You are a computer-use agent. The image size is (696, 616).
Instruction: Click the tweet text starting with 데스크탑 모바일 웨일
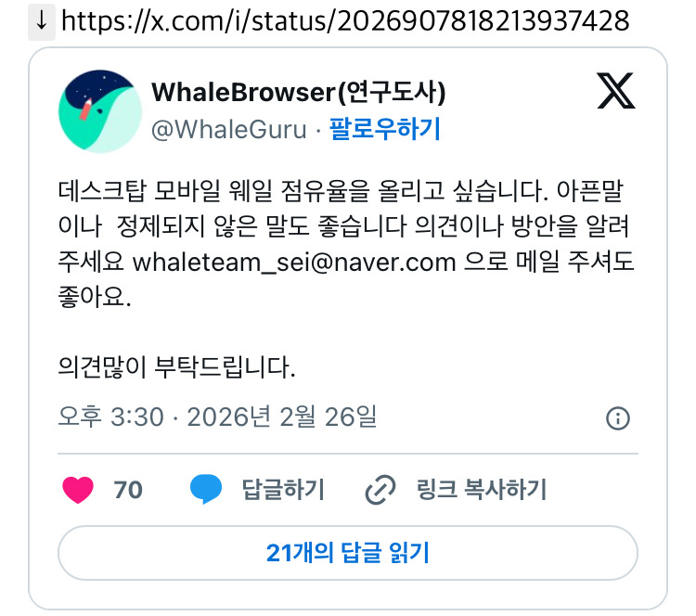coord(346,244)
